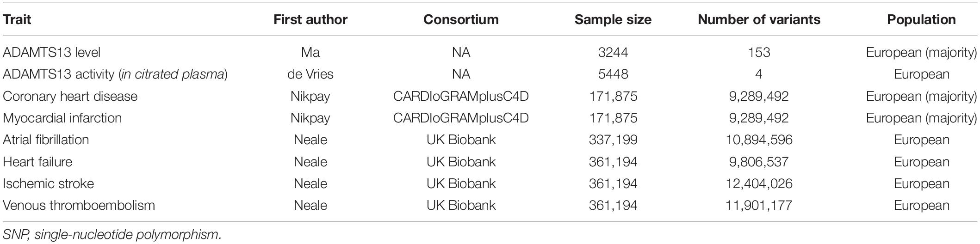The image size is (980, 244).
Task: Click the ADAMTS13 activity trait cell
Action: tap(115, 74)
